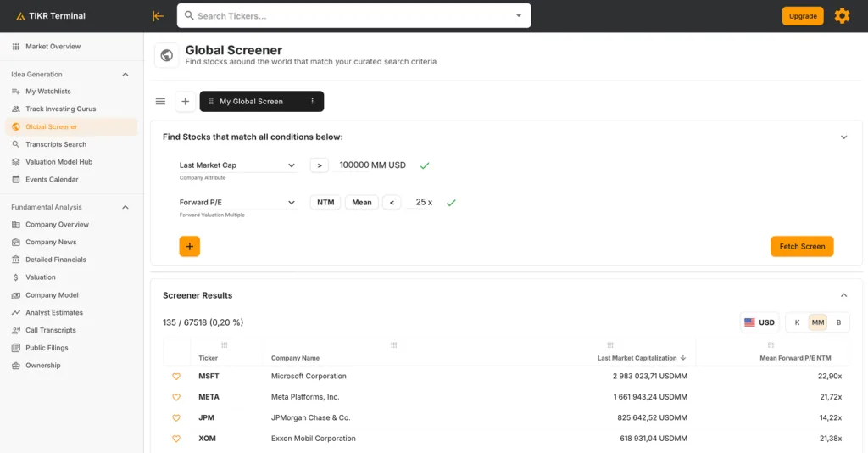Open Transcripts Search in the sidebar
This screenshot has width=868, height=453.
coord(56,144)
